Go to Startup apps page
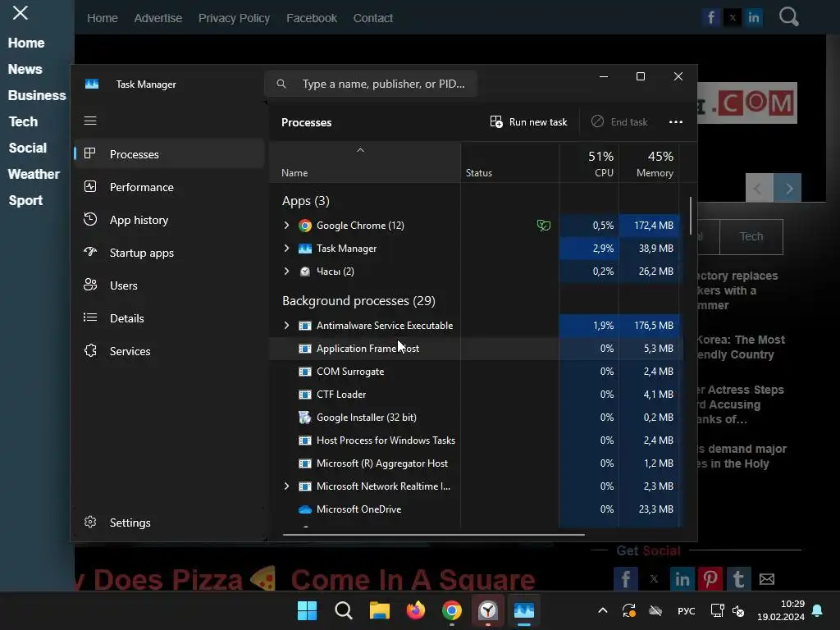 [169, 253]
